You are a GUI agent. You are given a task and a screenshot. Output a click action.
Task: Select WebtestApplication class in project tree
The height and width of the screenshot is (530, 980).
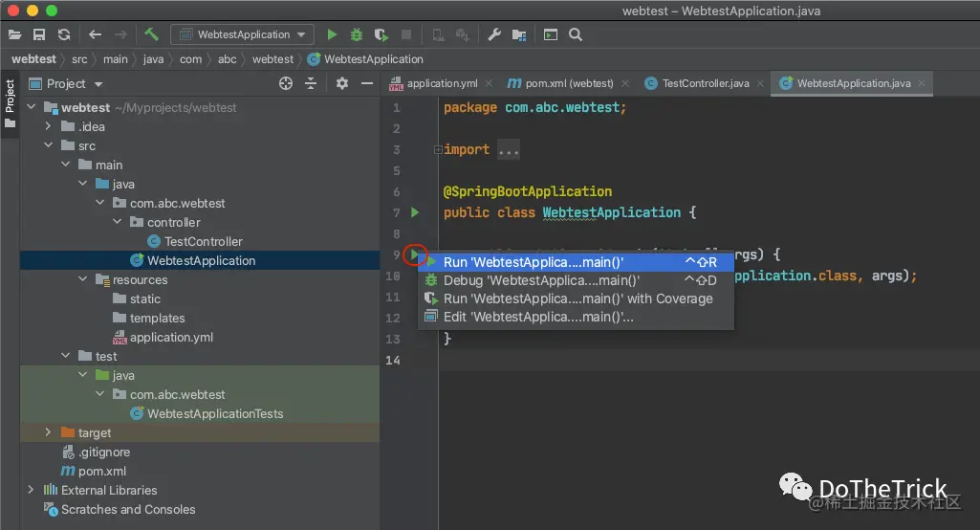point(201,260)
